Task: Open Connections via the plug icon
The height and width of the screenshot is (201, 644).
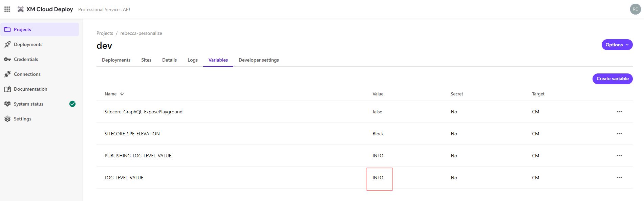Action: [x=7, y=74]
